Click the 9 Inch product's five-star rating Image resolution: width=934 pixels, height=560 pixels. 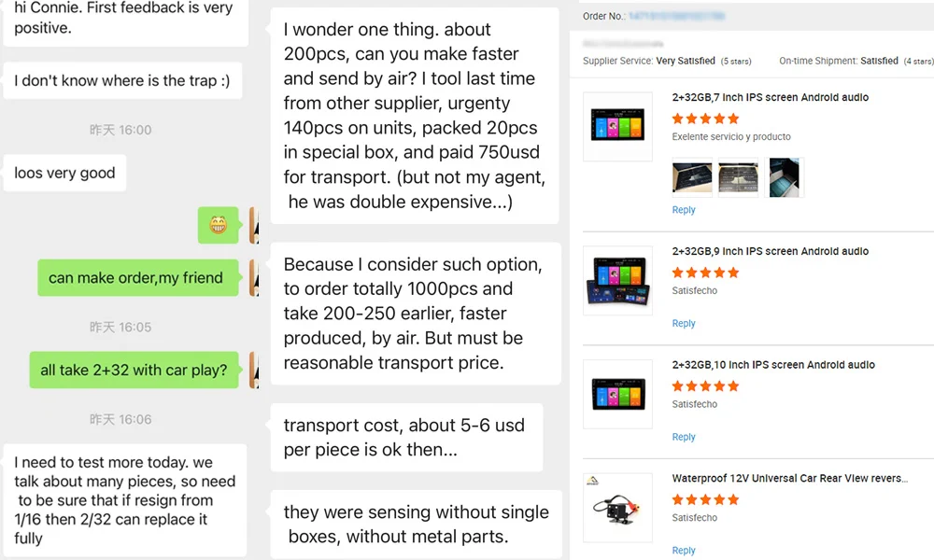pyautogui.click(x=705, y=273)
